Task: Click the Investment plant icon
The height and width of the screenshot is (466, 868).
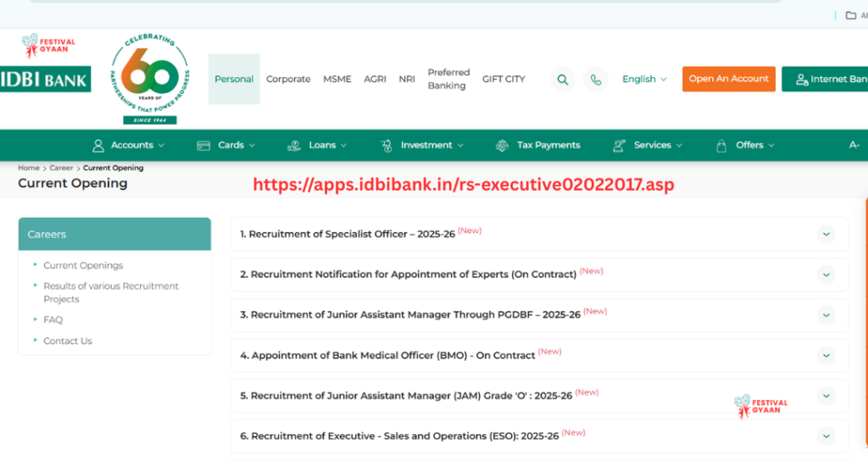Action: click(x=387, y=146)
